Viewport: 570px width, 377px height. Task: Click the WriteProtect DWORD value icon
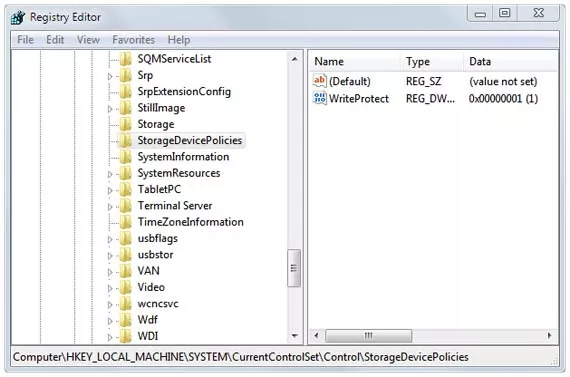(x=320, y=98)
